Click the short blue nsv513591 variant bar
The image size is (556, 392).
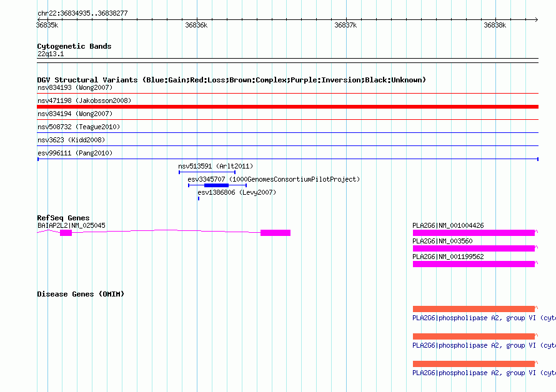click(x=207, y=172)
